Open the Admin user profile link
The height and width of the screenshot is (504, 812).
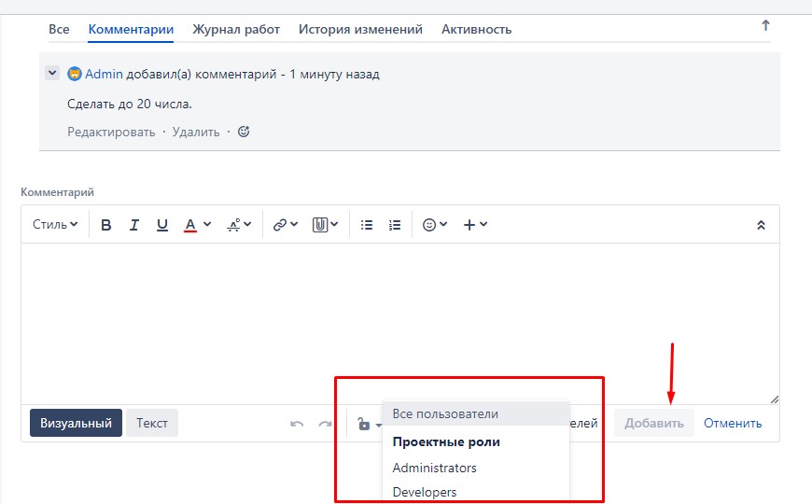point(105,74)
